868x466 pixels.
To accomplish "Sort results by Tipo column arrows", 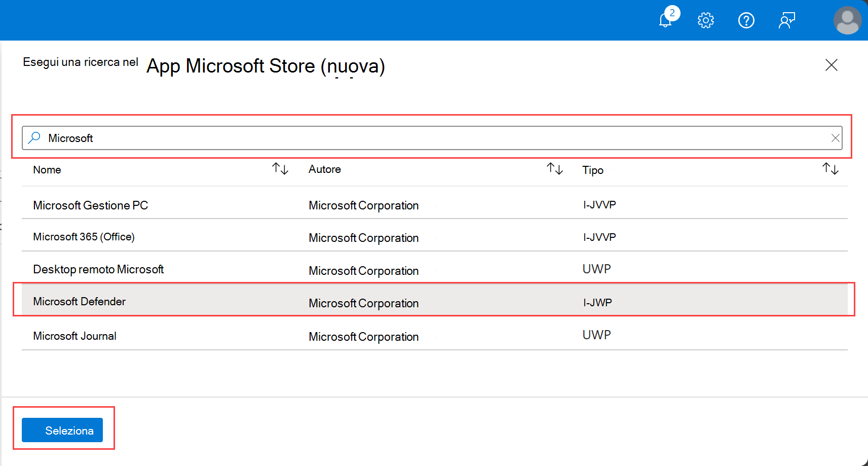I will (x=831, y=169).
